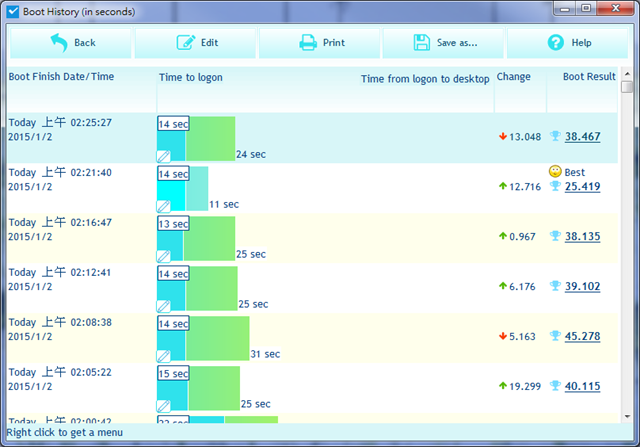Click the printer icon
The height and width of the screenshot is (447, 640).
[x=308, y=42]
